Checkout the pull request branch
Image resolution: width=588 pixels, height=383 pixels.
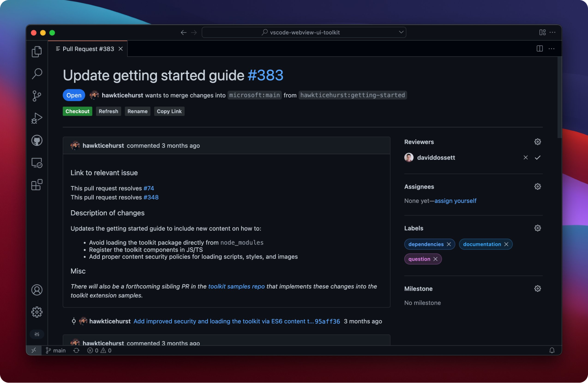77,111
